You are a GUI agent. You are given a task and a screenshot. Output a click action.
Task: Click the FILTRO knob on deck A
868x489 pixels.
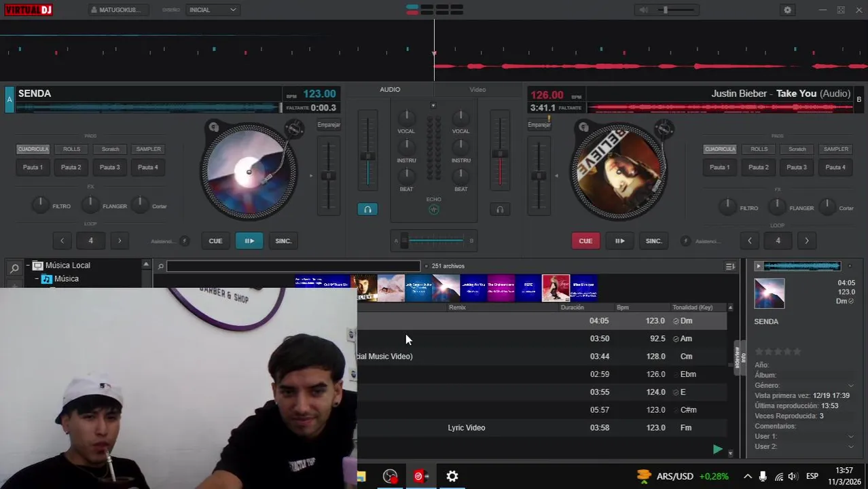point(41,204)
